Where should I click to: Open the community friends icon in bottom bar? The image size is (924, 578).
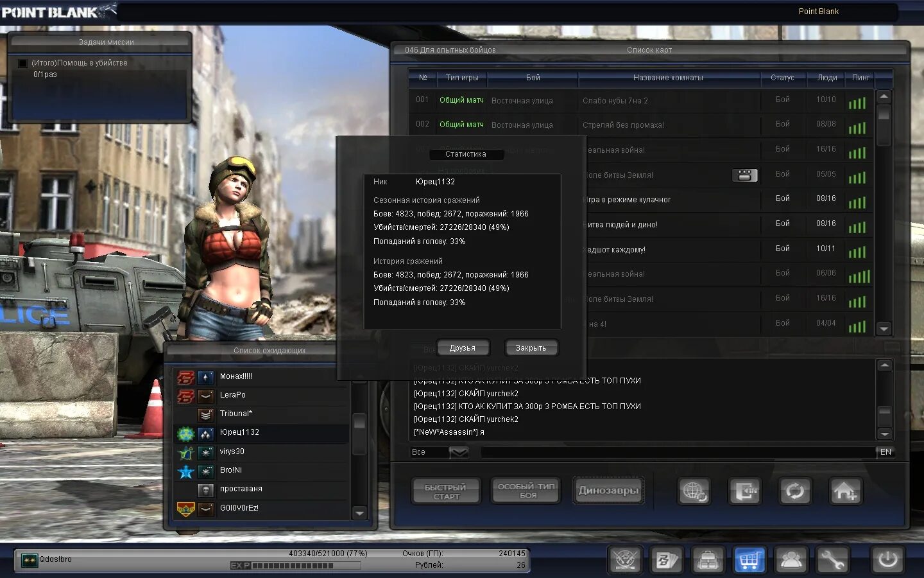point(791,561)
